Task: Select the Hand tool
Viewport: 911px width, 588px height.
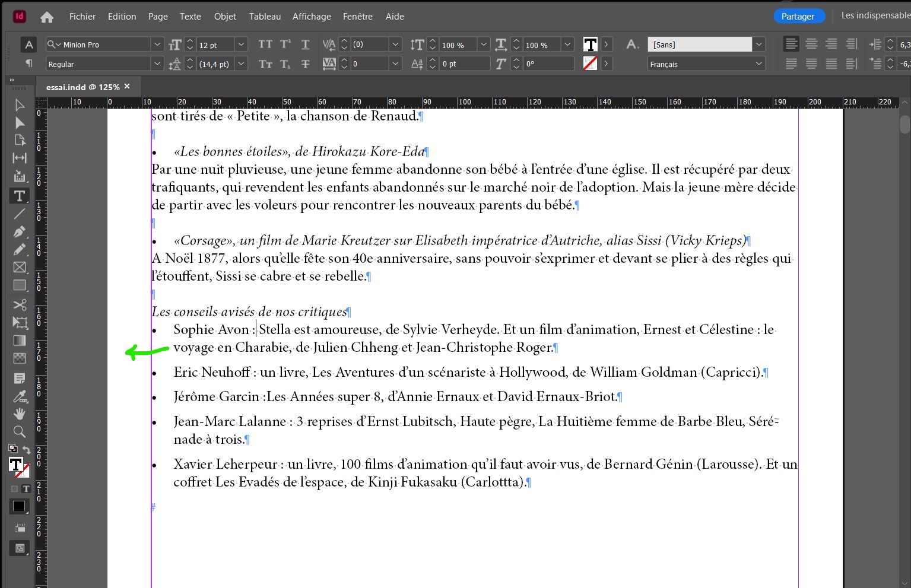Action: [20, 414]
